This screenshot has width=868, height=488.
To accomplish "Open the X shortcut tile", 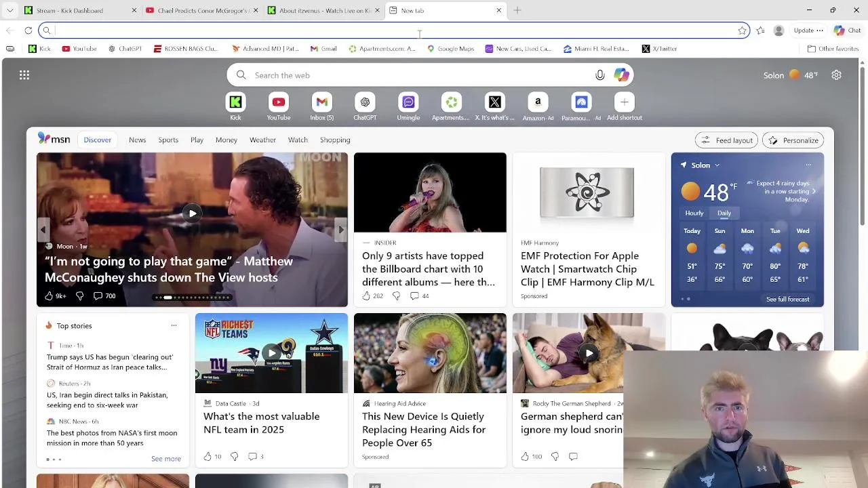I will (494, 102).
